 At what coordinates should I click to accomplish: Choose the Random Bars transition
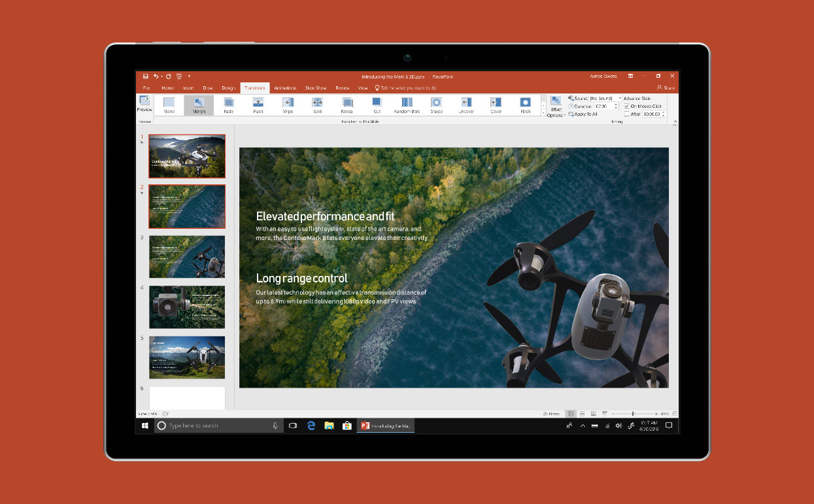(406, 105)
